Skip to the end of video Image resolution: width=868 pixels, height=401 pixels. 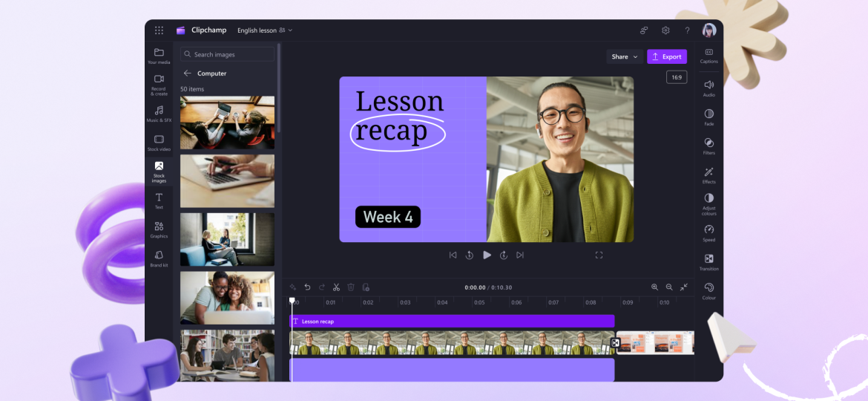(x=520, y=255)
